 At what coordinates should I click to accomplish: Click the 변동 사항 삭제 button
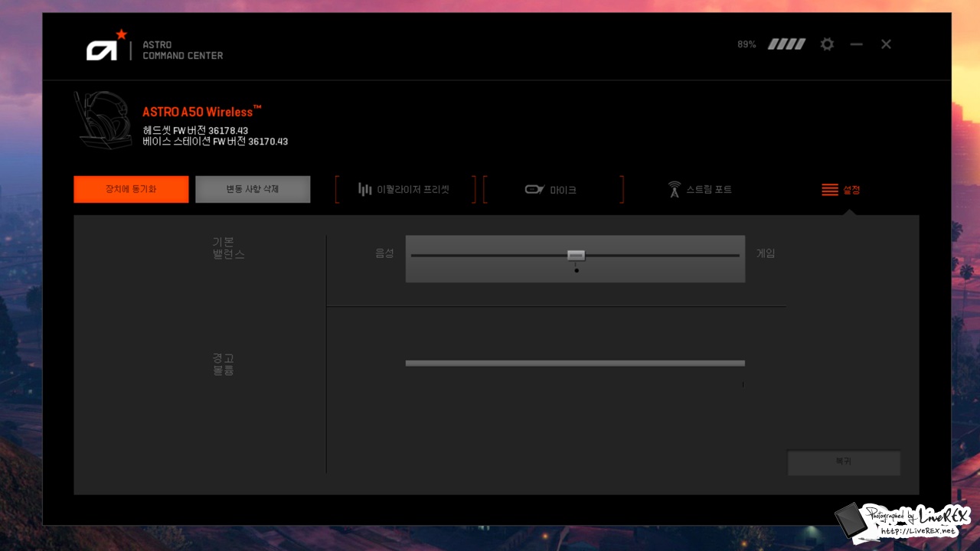253,189
